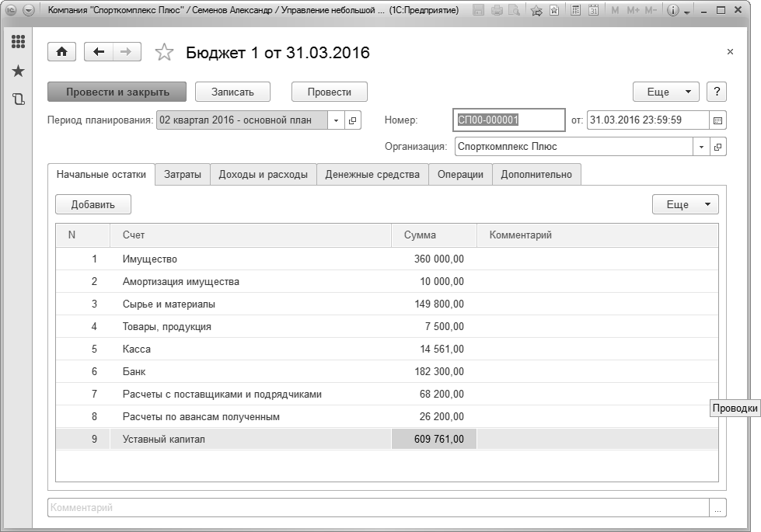Click Провести button
Image resolution: width=761 pixels, height=532 pixels.
(329, 92)
